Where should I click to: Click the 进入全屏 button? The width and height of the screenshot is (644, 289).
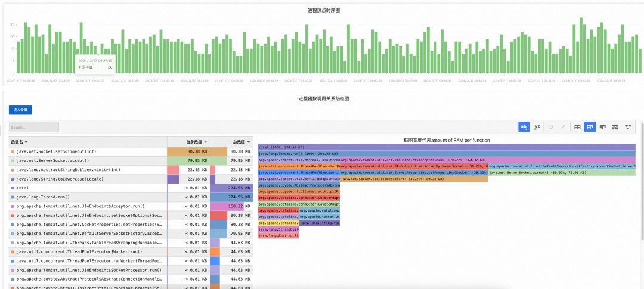20,110
